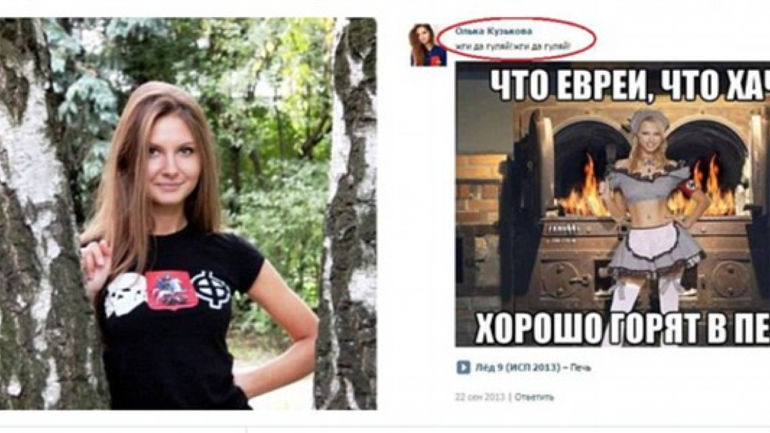Open the commenter's small avatar thumbnail
The height and width of the screenshot is (433, 770).
428,45
